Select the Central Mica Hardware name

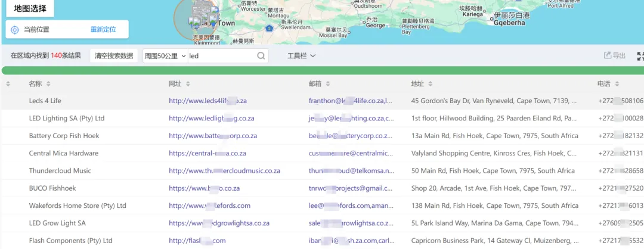coord(64,154)
